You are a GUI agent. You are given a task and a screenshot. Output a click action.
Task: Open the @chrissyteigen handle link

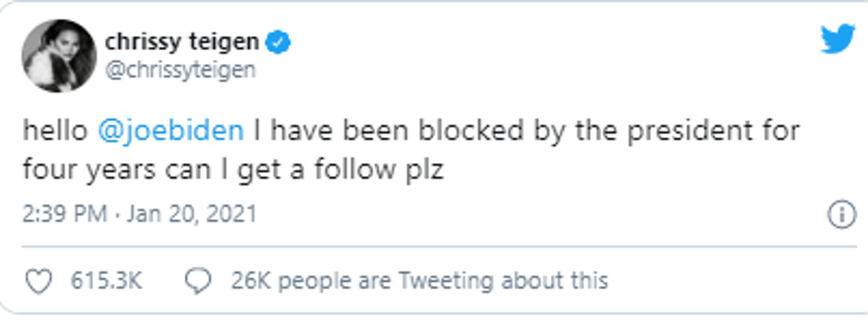181,70
